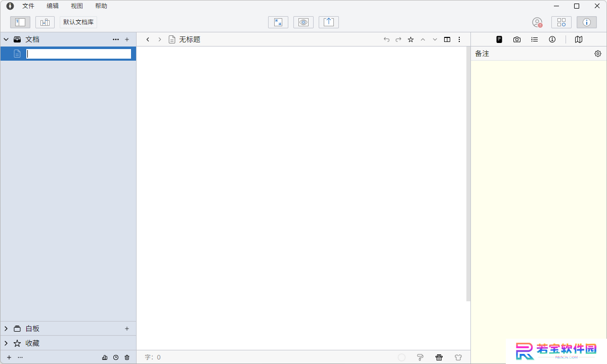Open the trash bin in sidebar
Viewport: 607px width, 364px height.
pyautogui.click(x=127, y=357)
